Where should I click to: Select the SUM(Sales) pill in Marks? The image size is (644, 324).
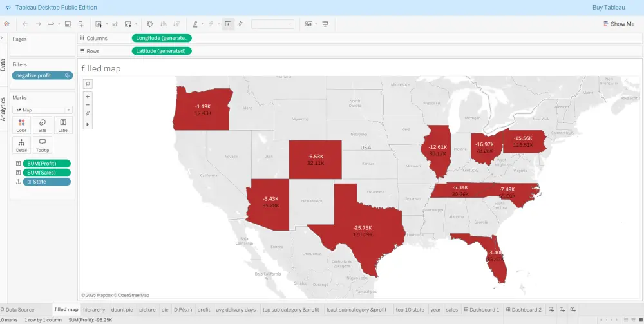click(47, 173)
